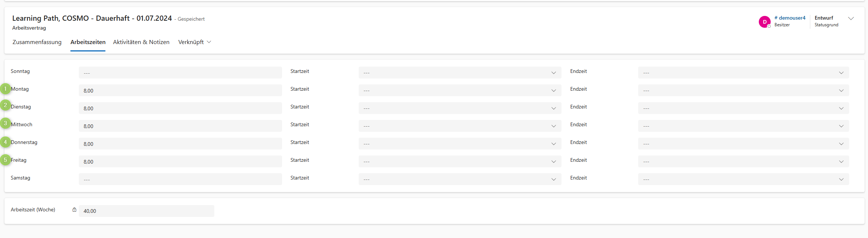Expand the Verknüpft tab menu
Image resolution: width=868 pixels, height=238 pixels.
tap(195, 42)
